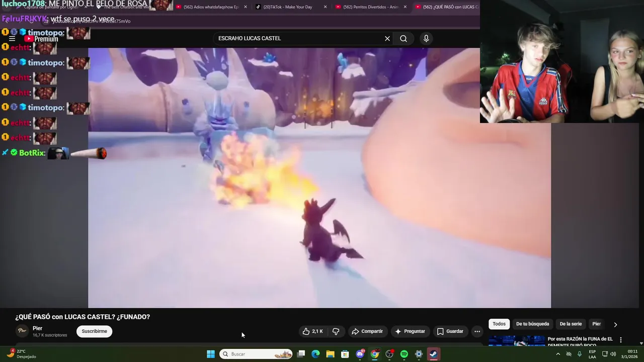This screenshot has width=644, height=362.
Task: Select the De la serie chip
Action: (571, 324)
